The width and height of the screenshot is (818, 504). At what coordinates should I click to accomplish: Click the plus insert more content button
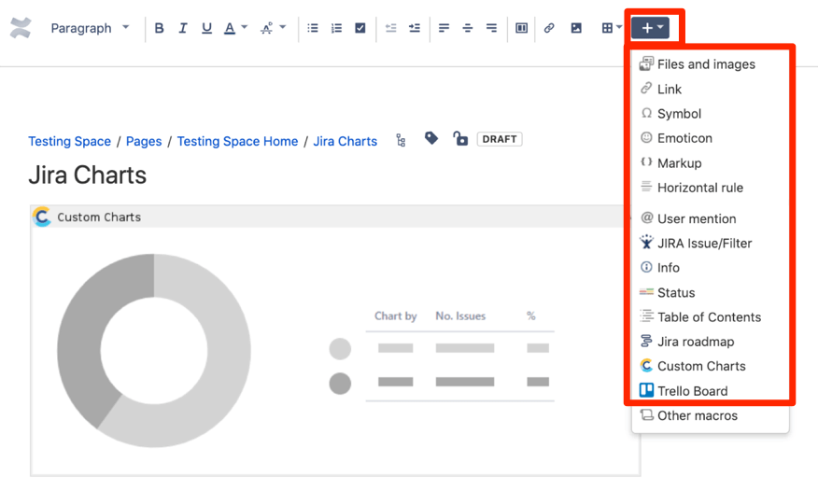tap(651, 28)
